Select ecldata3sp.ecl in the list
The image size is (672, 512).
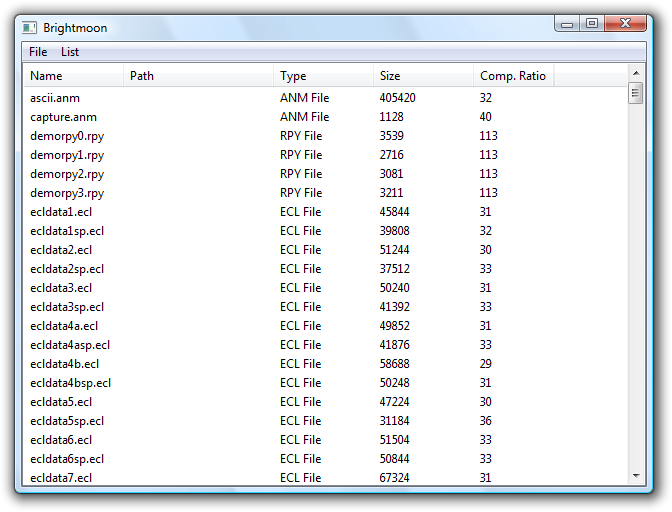(x=67, y=307)
